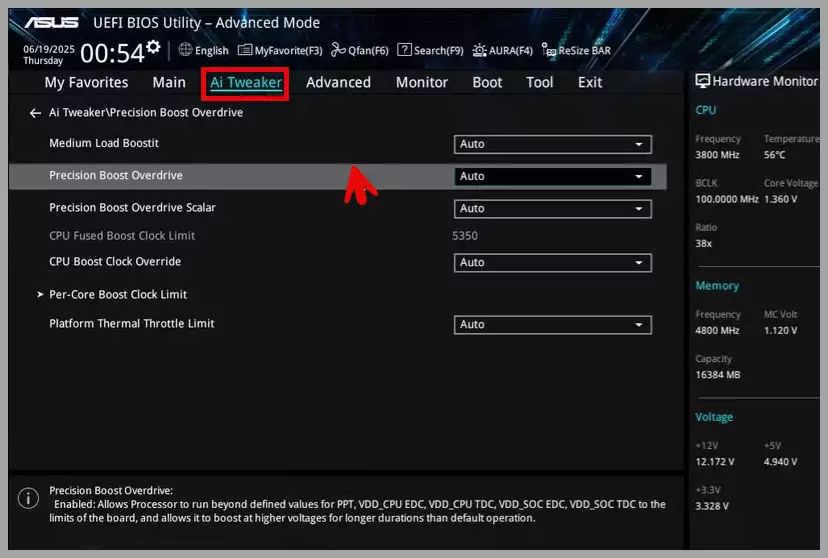828x558 pixels.
Task: Open Platform Thermal Throttle Limit dropdown
Action: 552,325
